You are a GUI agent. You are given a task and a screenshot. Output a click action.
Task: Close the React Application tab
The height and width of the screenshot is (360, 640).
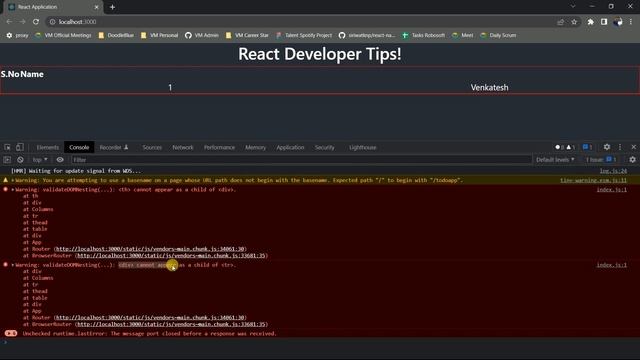(x=96, y=7)
